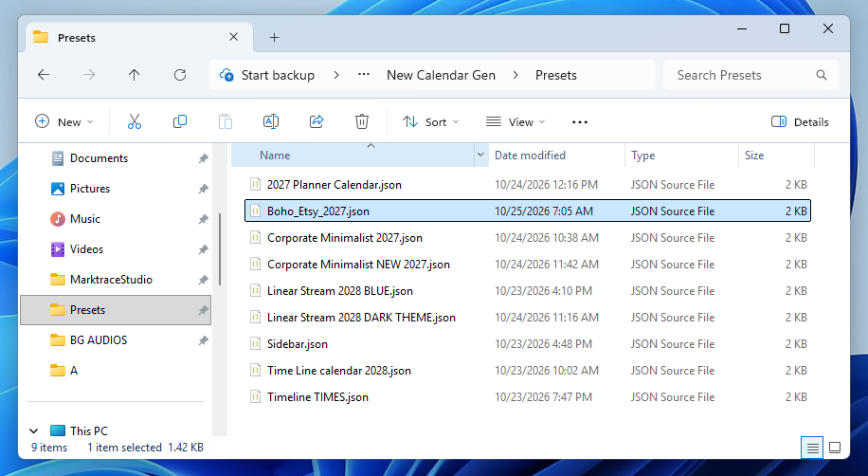Toggle the Details pane

click(800, 122)
